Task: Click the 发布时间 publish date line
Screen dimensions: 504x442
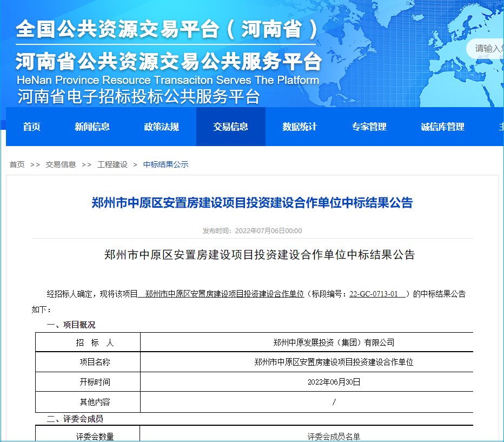Action: click(x=252, y=230)
